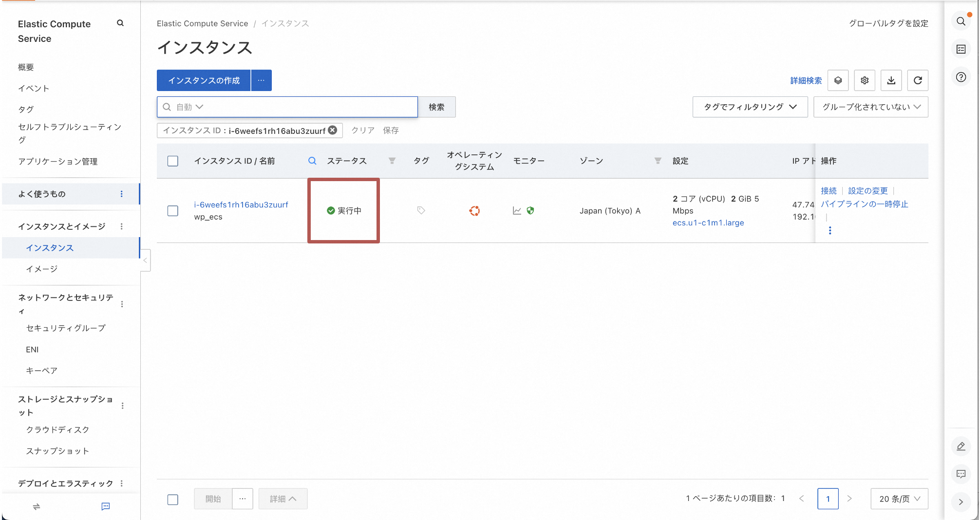Image resolution: width=980 pixels, height=520 pixels.
Task: Open sidebar search with magnifier icon
Action: 120,22
